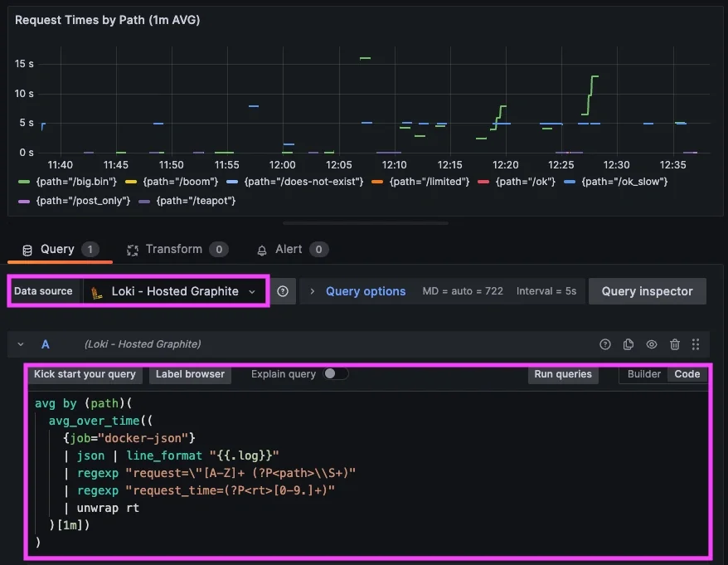Image resolution: width=728 pixels, height=565 pixels.
Task: Click the Interval = 5s text
Action: pos(546,291)
